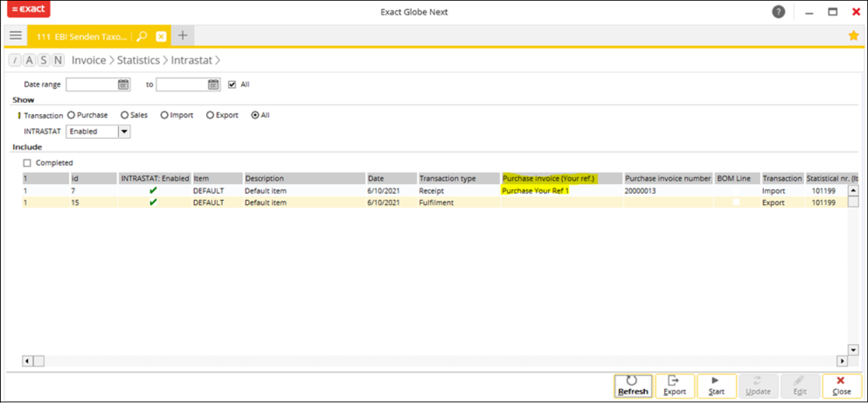This screenshot has width=868, height=403.
Task: Click the Close button in bottom bar
Action: click(x=841, y=386)
